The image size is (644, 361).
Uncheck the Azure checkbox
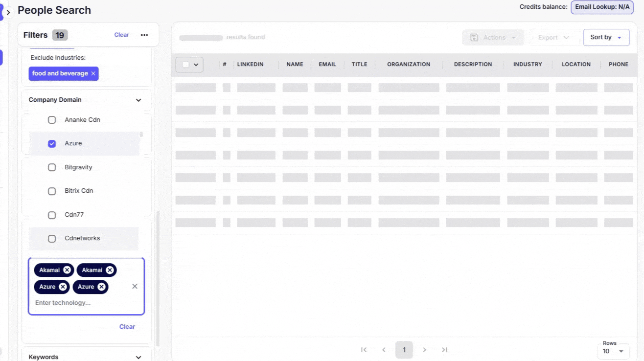pyautogui.click(x=52, y=144)
